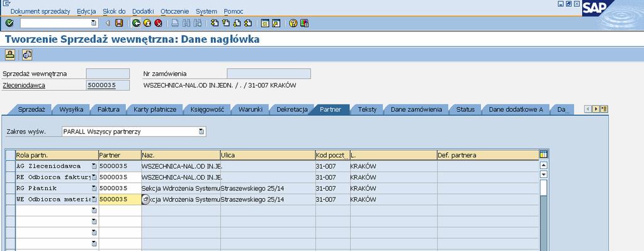
Task: Click the Save floppy disk icon
Action: pyautogui.click(x=119, y=23)
